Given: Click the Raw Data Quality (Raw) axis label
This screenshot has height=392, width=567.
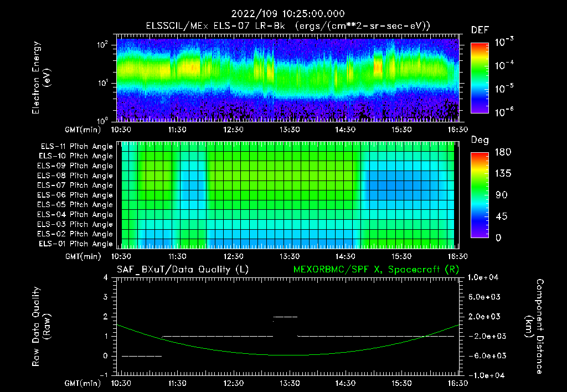Looking at the screenshot, I should point(41,327).
